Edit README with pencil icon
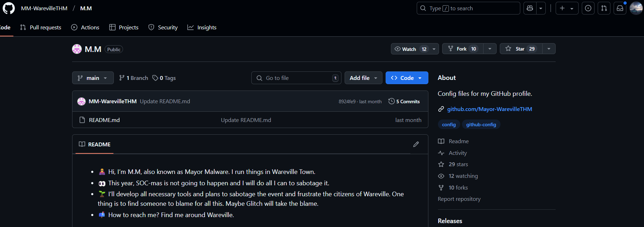The height and width of the screenshot is (227, 644). coord(416,144)
